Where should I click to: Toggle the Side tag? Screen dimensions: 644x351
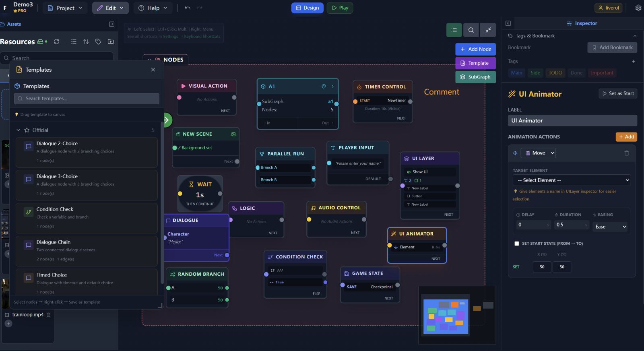click(x=535, y=73)
